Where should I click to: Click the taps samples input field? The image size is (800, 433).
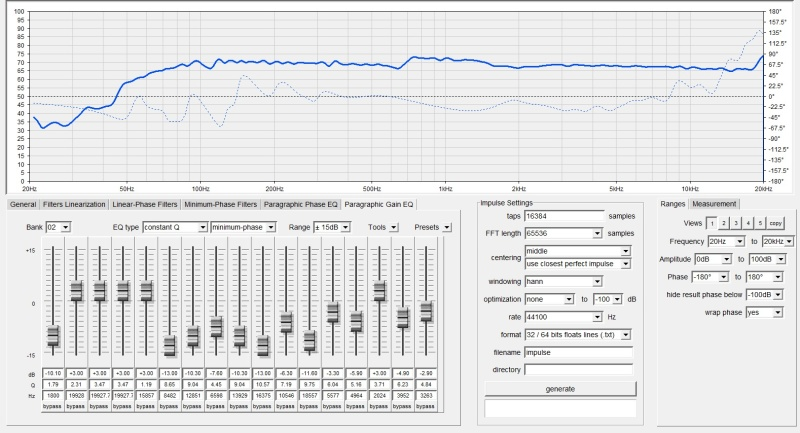click(564, 215)
